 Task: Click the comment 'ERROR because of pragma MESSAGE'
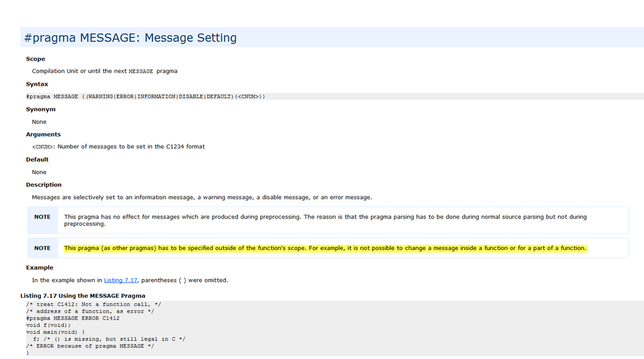tap(90, 346)
